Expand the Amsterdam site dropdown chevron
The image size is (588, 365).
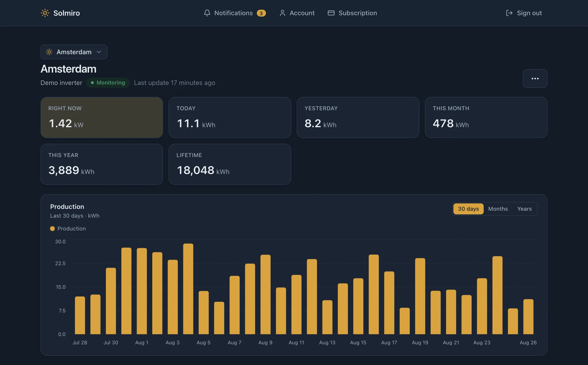coord(99,52)
